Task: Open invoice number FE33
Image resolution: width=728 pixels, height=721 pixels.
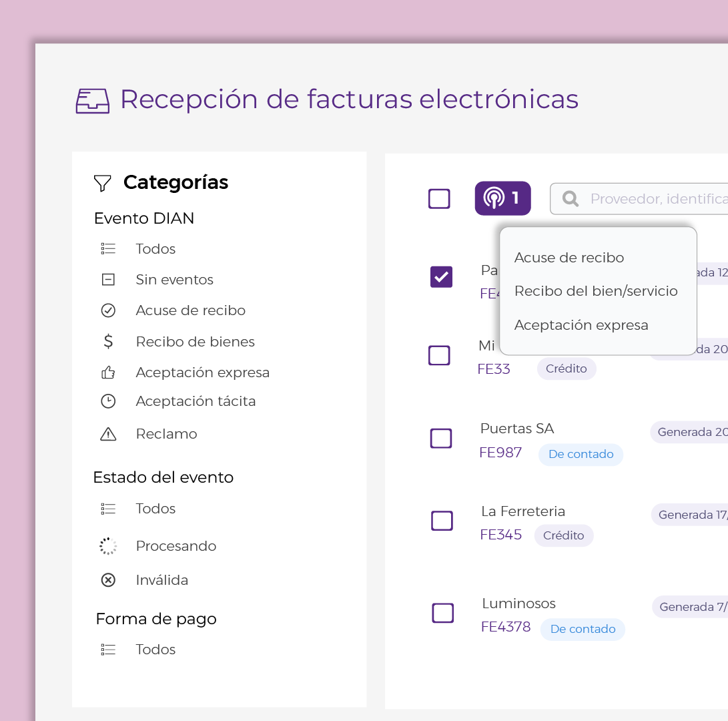Action: (494, 369)
